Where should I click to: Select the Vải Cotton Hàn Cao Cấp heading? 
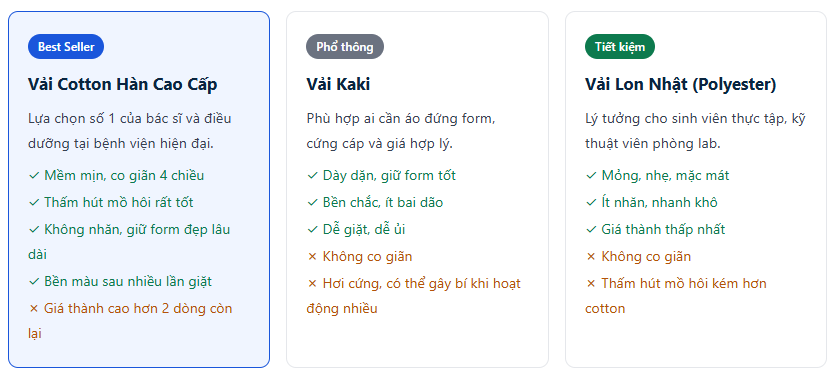(x=123, y=84)
